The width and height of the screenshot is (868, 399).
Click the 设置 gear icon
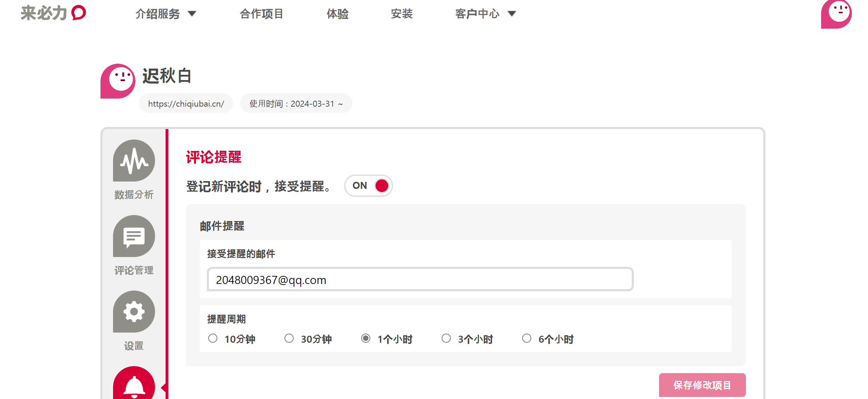tap(134, 312)
